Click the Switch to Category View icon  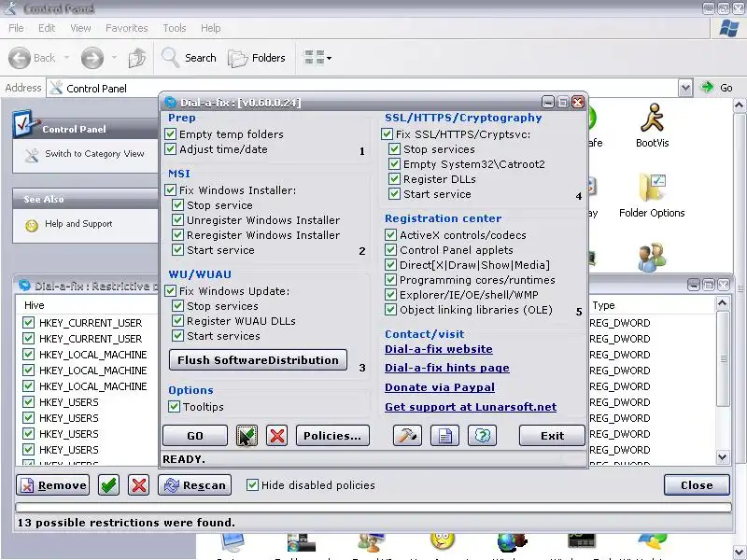coord(32,155)
